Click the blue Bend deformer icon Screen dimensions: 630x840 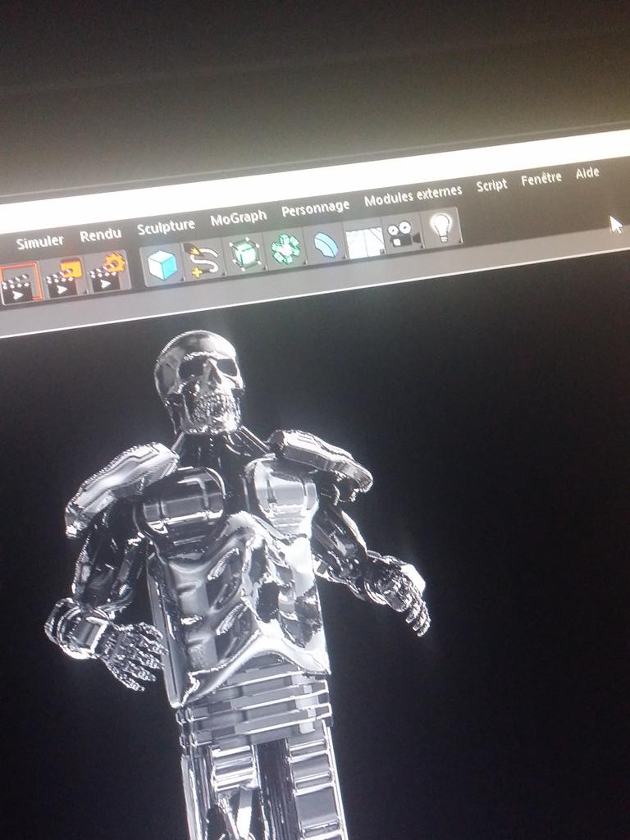click(325, 243)
